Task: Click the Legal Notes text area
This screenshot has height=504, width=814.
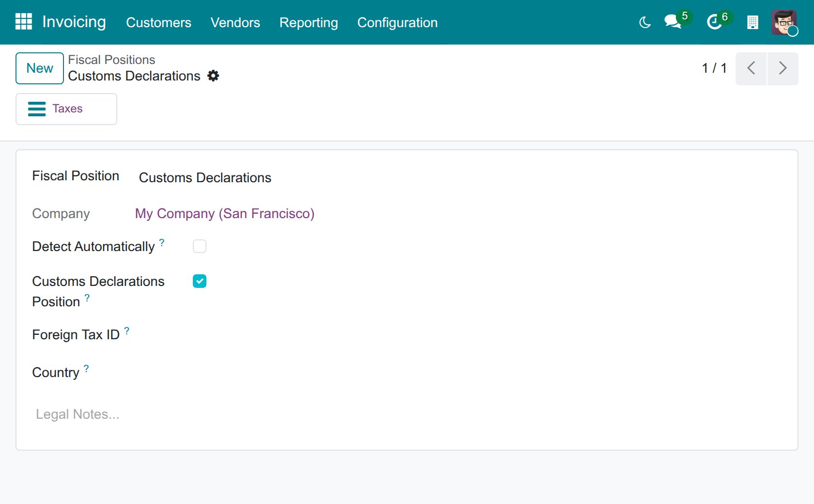Action: click(407, 414)
